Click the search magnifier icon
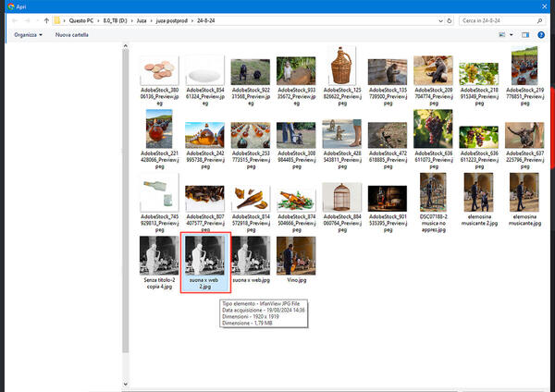 (x=540, y=18)
